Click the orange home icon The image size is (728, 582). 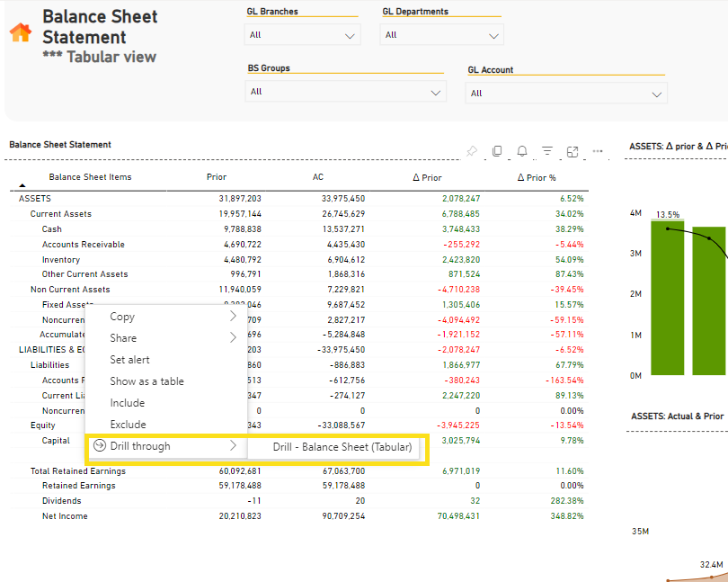(x=21, y=32)
